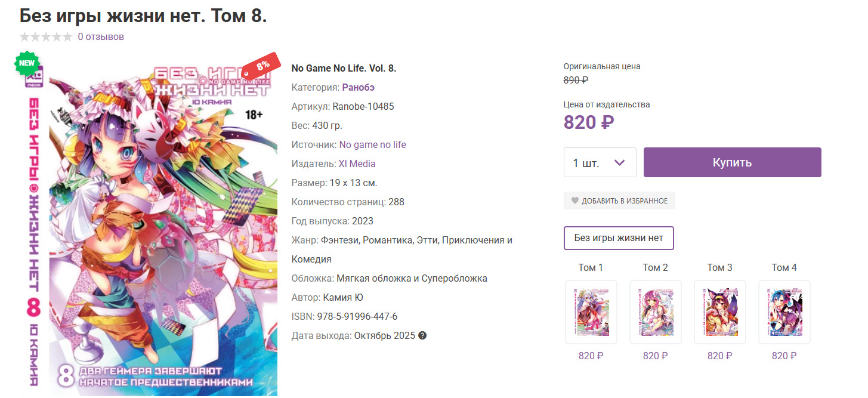The height and width of the screenshot is (398, 868).
Task: Open the XI Media publisher link
Action: (x=357, y=163)
